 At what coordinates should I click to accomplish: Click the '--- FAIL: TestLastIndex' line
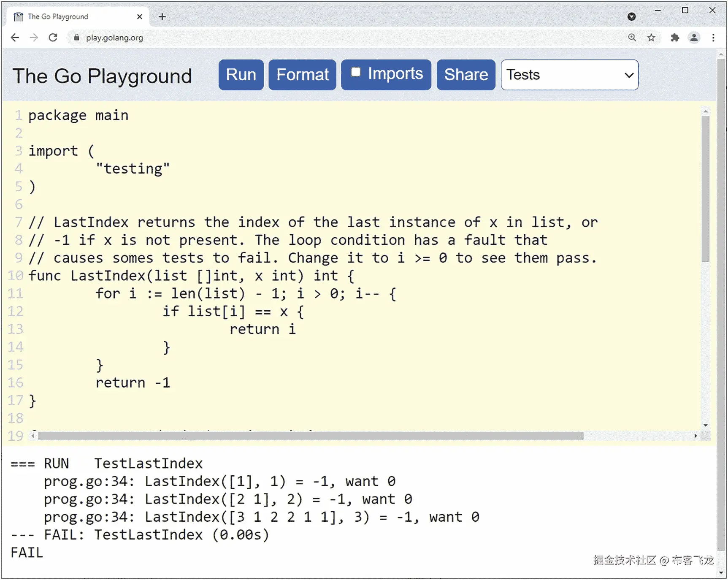(x=140, y=535)
